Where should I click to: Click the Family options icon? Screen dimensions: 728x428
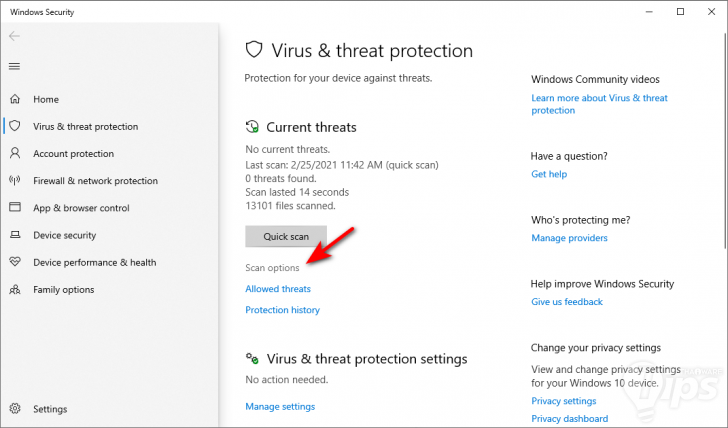(x=14, y=289)
